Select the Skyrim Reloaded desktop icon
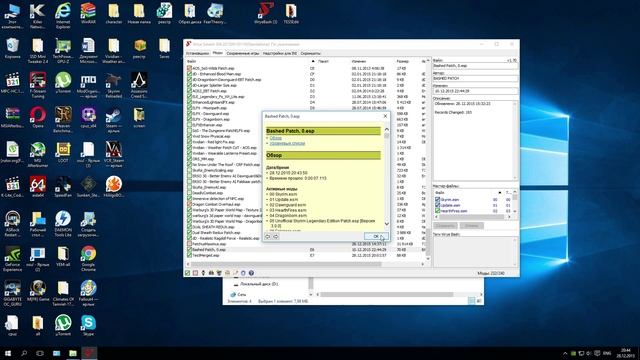 click(113, 85)
